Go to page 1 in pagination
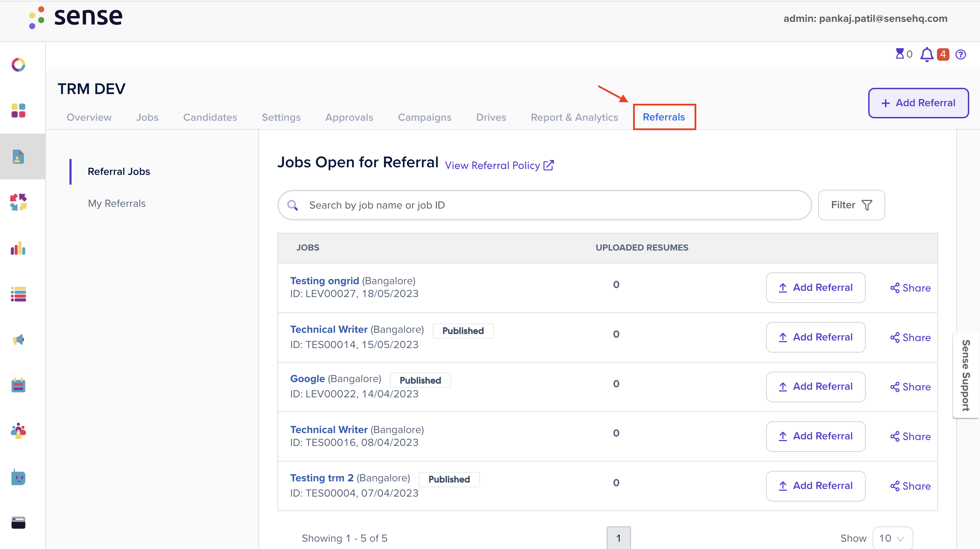 point(618,538)
